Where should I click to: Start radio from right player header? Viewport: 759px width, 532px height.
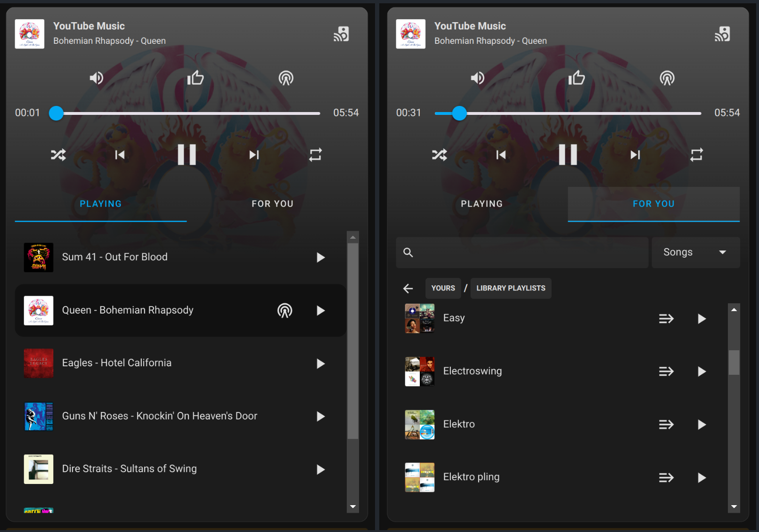[x=667, y=78]
